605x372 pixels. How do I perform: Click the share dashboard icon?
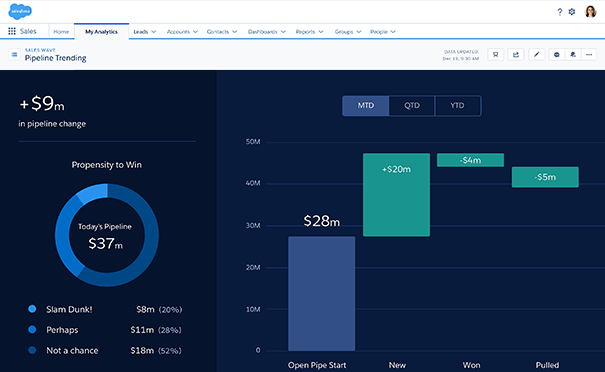click(516, 54)
